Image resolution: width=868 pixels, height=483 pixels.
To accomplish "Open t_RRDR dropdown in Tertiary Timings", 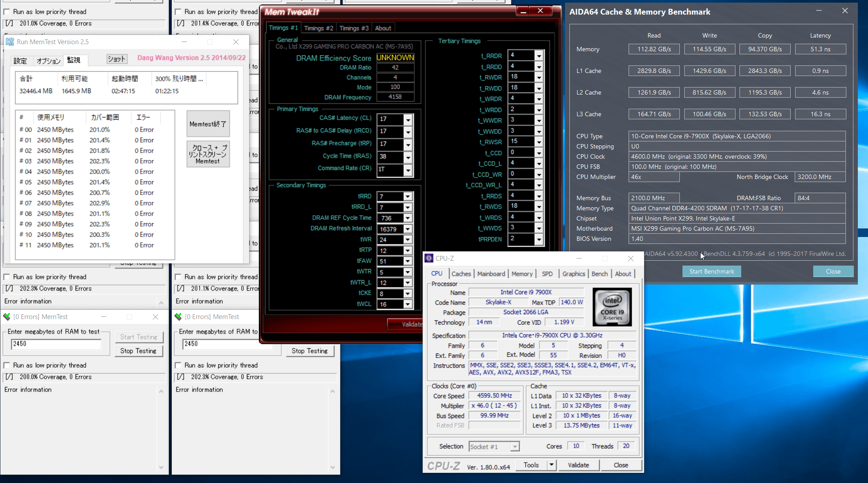I will (x=539, y=56).
